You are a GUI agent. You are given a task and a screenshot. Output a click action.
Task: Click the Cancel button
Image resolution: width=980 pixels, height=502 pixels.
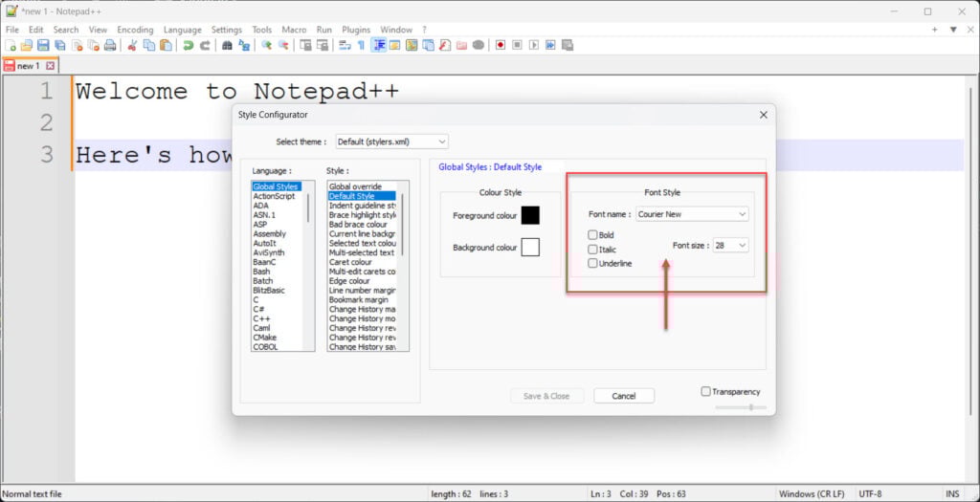tap(624, 396)
